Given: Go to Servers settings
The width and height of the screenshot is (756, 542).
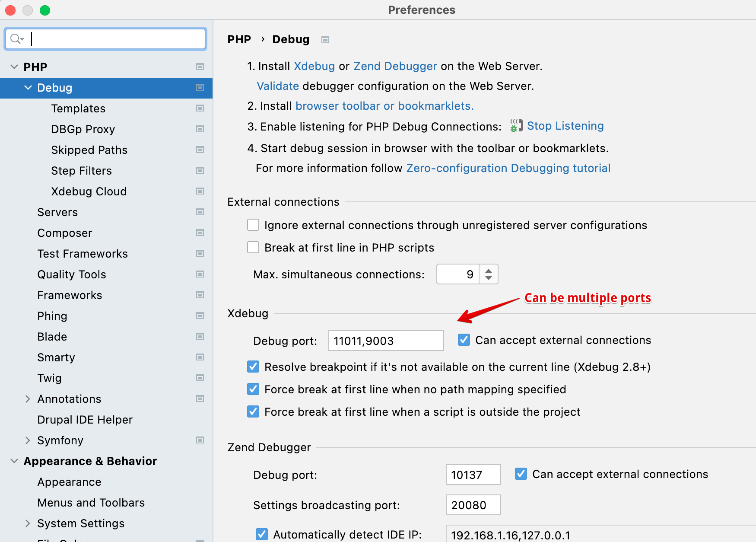Looking at the screenshot, I should 57,212.
